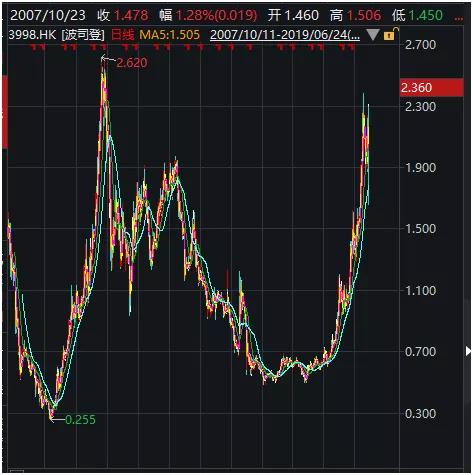Click the red 2.360 current price tag

click(x=431, y=88)
